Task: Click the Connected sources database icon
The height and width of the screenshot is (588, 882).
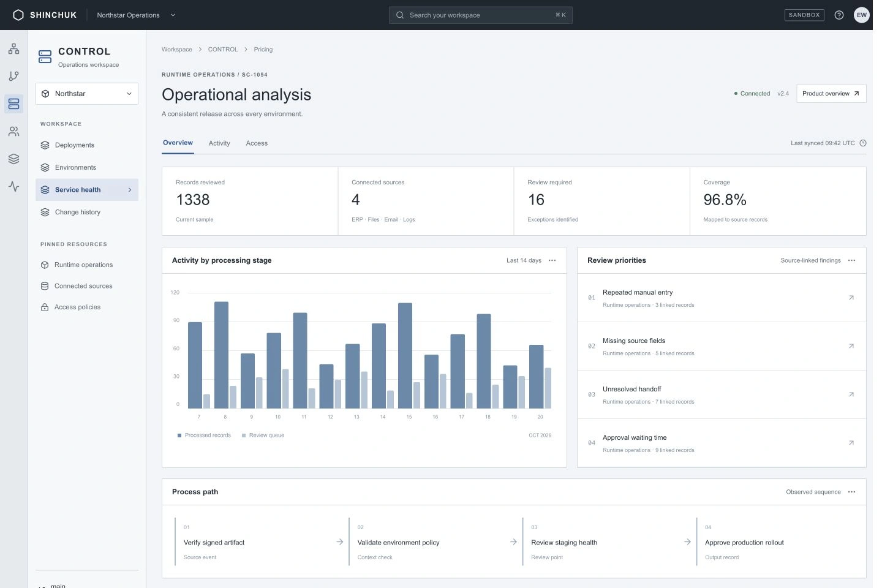Action: pyautogui.click(x=45, y=286)
